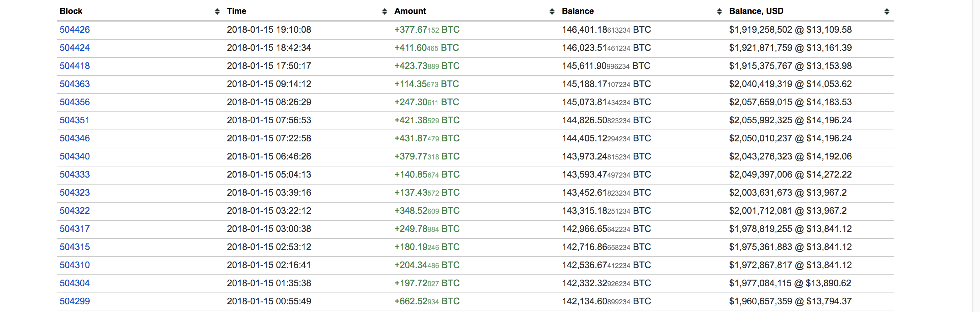Image resolution: width=980 pixels, height=312 pixels.
Task: Sort by Balance column arrows
Action: [x=719, y=11]
